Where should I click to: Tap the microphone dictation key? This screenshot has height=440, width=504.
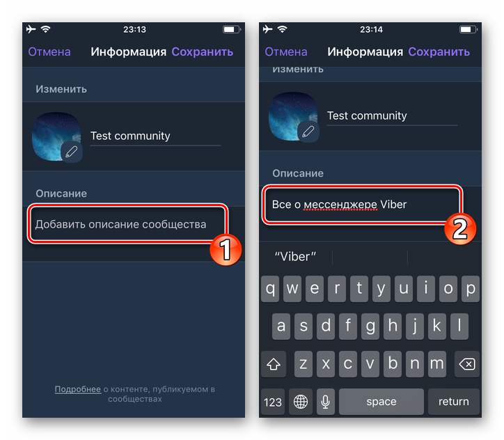[x=325, y=402]
